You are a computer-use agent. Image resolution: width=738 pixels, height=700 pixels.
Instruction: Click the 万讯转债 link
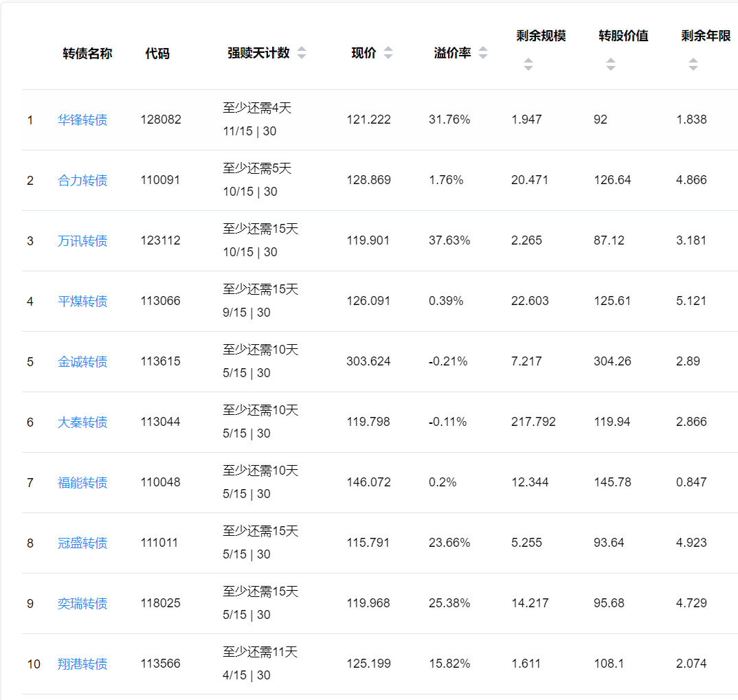pyautogui.click(x=82, y=241)
